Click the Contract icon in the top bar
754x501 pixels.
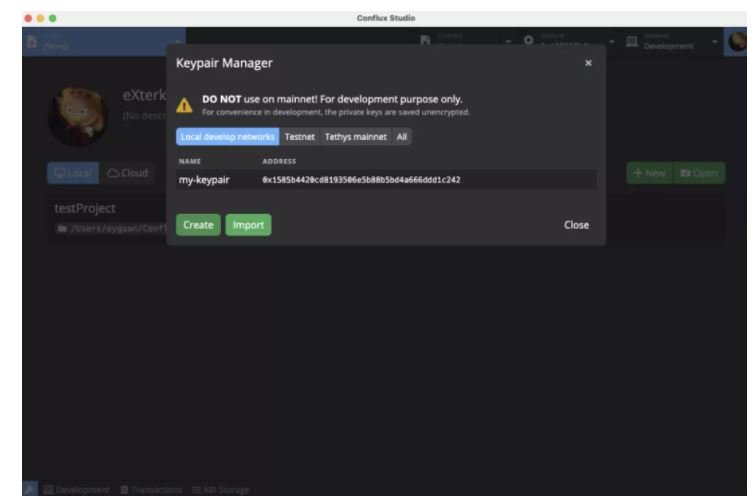425,40
